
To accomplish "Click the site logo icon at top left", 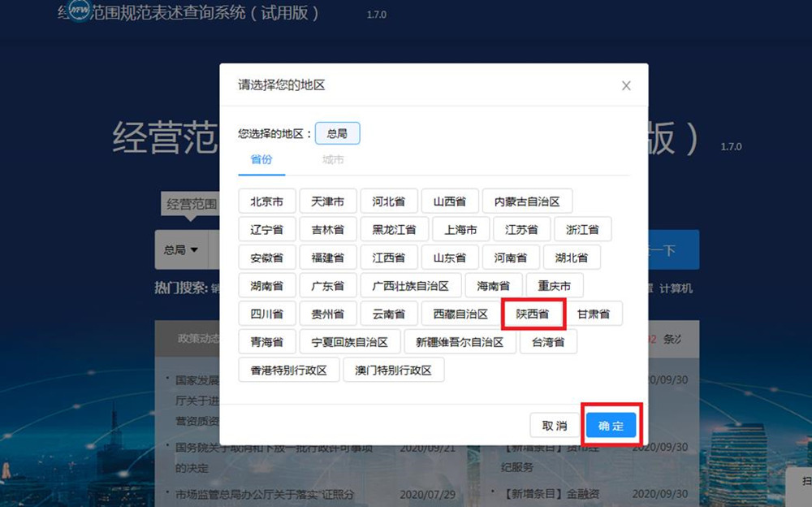I will pos(79,11).
